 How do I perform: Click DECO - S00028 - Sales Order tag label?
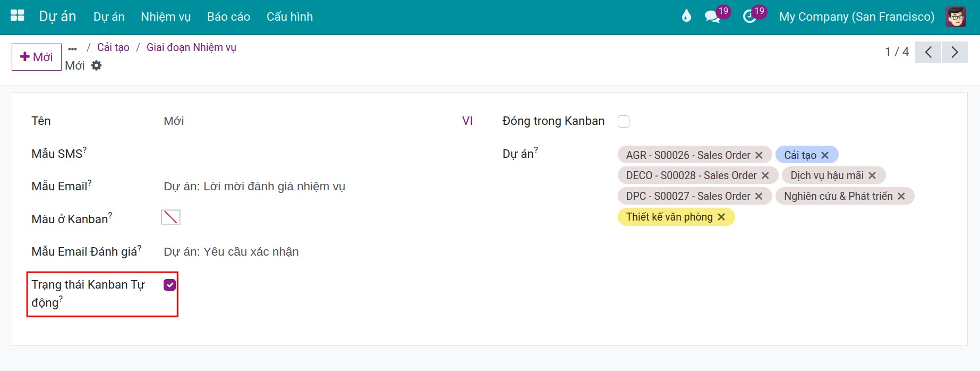[x=691, y=175]
